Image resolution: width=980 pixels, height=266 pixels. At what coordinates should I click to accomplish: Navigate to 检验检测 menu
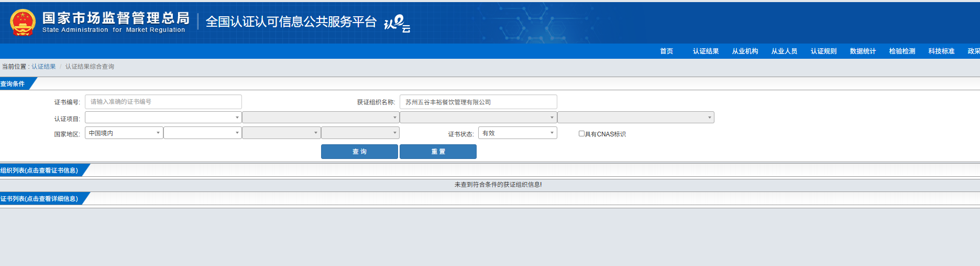click(902, 51)
